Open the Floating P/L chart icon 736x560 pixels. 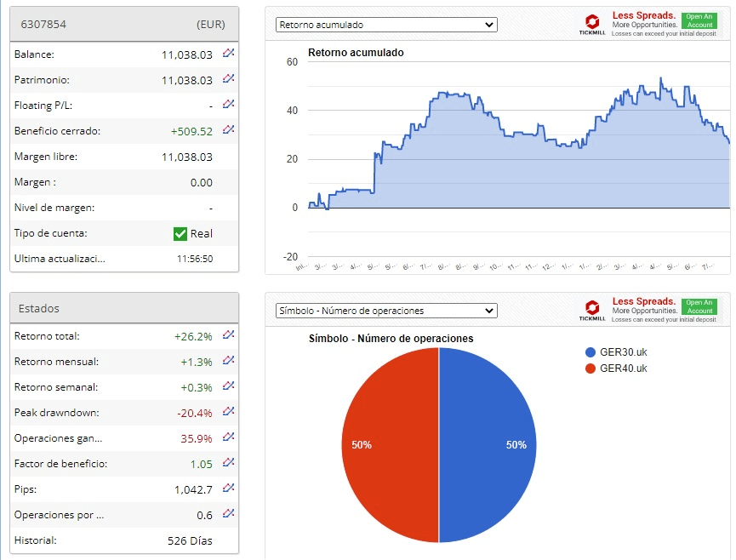(229, 104)
